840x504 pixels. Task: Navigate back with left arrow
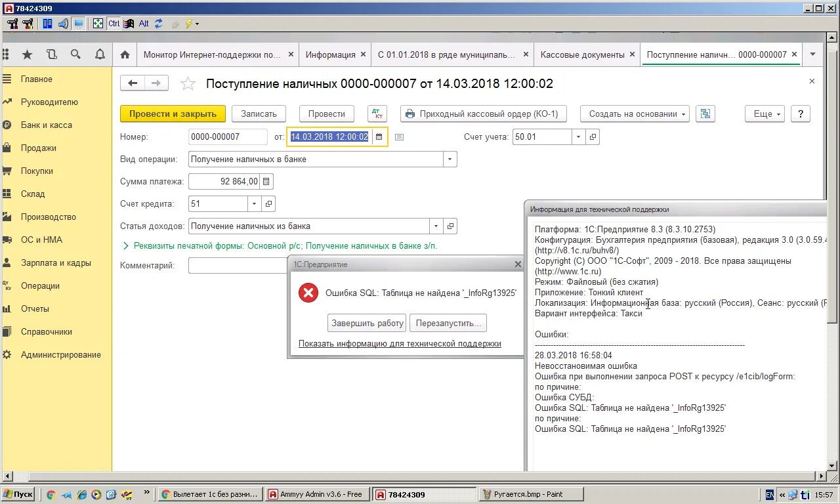pyautogui.click(x=133, y=83)
